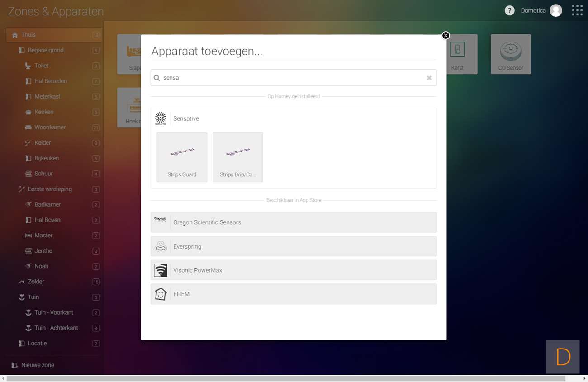
Task: Select the Hal Boven zone
Action: pos(54,220)
